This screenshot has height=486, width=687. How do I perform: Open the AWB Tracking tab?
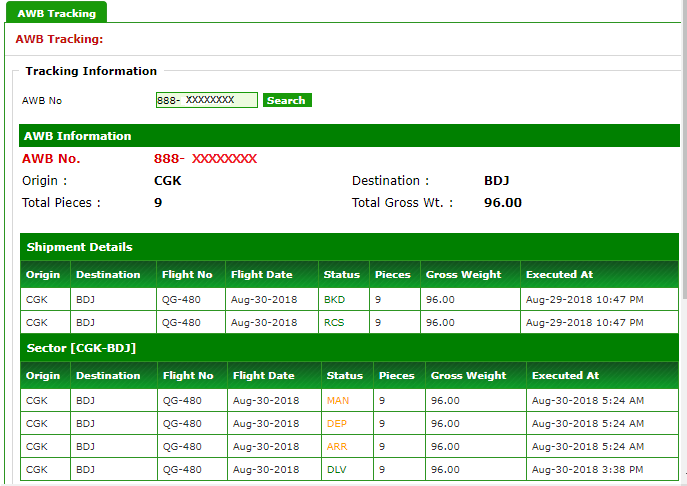57,13
